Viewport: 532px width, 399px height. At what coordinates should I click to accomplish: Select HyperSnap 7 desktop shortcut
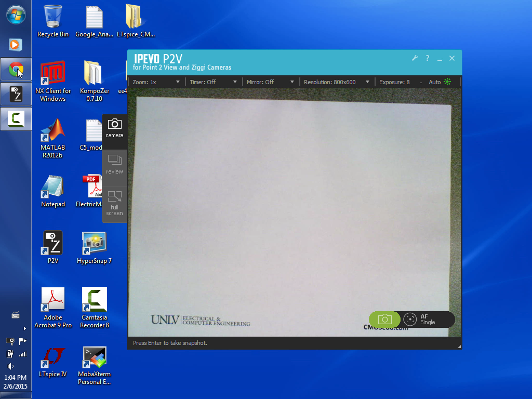pyautogui.click(x=95, y=248)
